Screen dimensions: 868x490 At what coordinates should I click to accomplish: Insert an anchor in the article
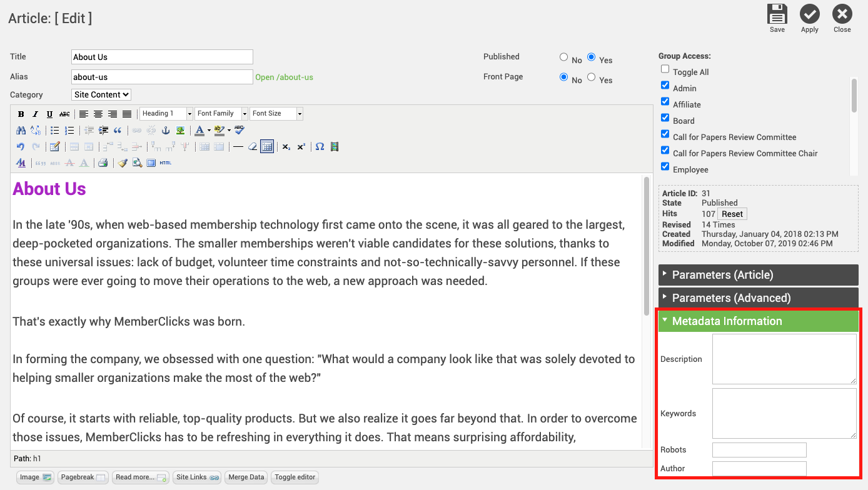point(166,130)
